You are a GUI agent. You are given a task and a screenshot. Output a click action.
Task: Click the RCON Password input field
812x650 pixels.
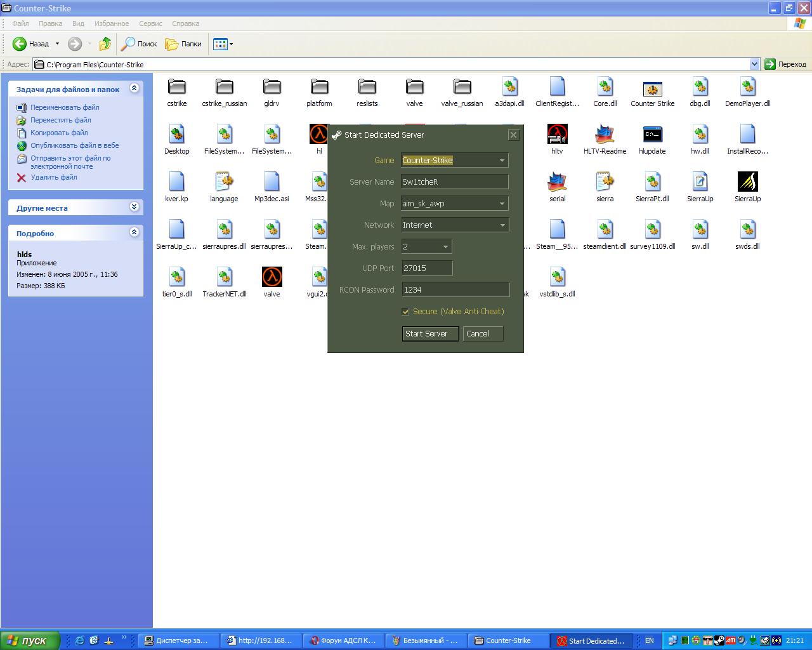click(x=455, y=290)
